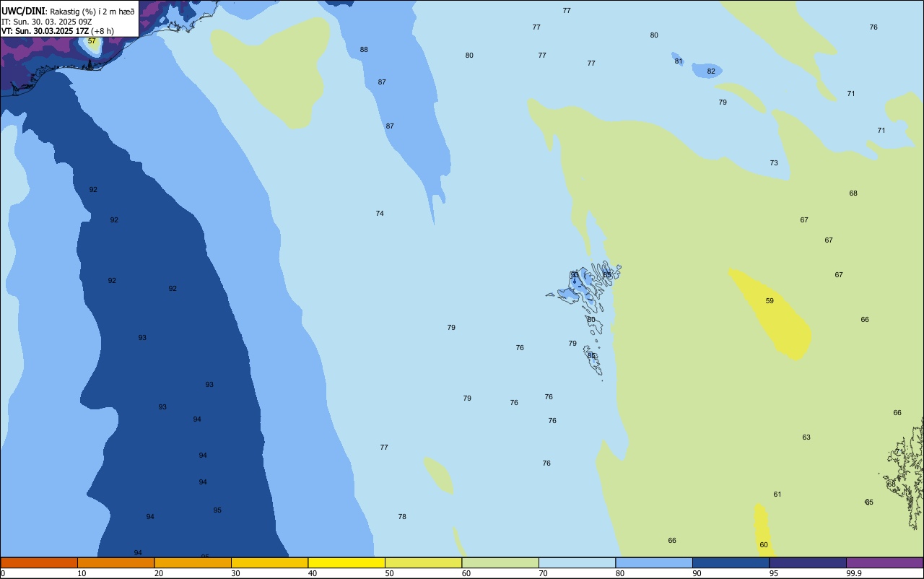The image size is (924, 579).
Task: Click the golden 30–40 legend swatch
Action: pyautogui.click(x=269, y=562)
